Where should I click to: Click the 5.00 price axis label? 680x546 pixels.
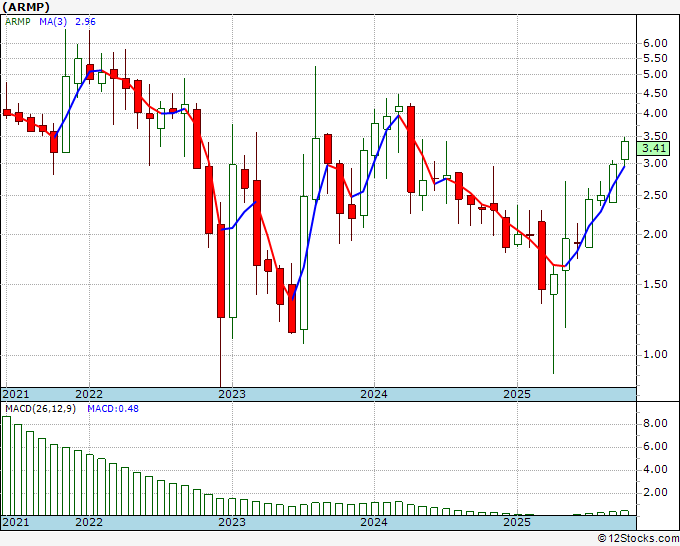point(655,74)
